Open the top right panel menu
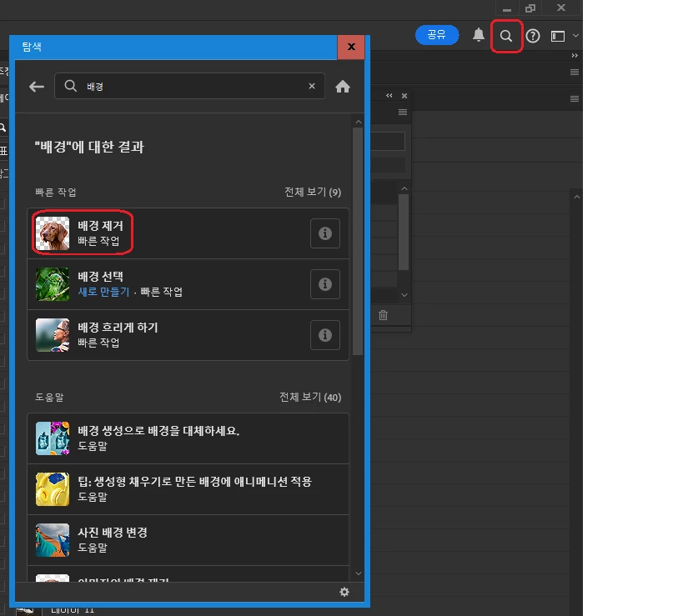 click(x=575, y=72)
